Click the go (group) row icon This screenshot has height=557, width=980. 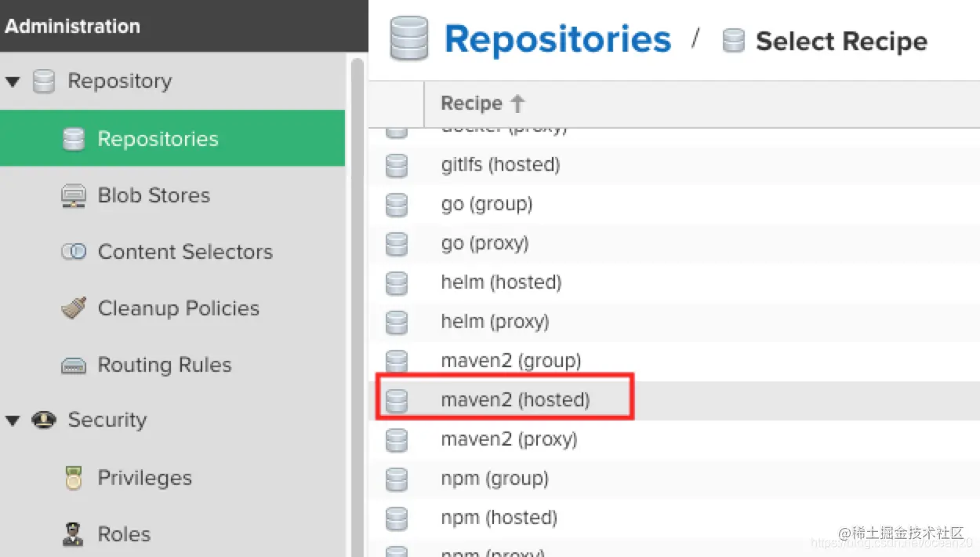[x=397, y=204]
